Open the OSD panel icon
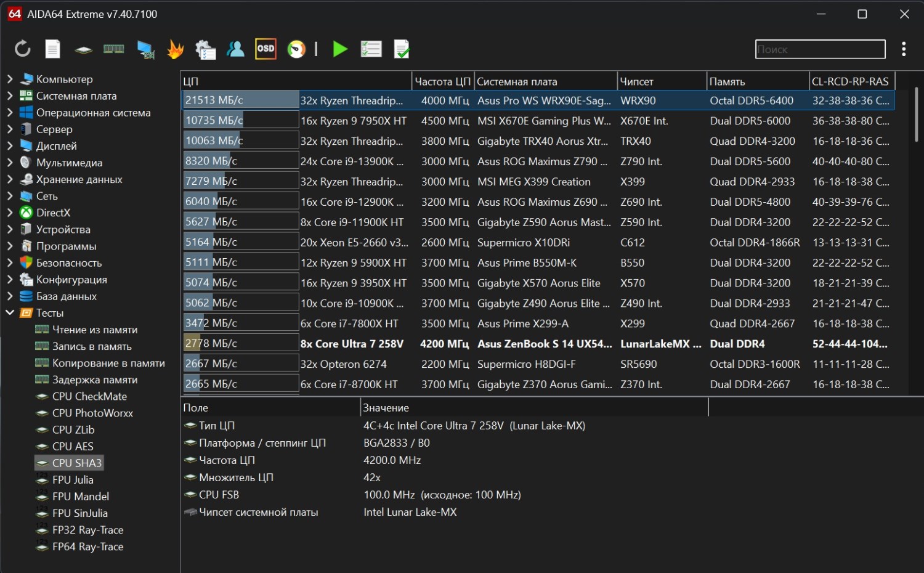 click(x=265, y=49)
